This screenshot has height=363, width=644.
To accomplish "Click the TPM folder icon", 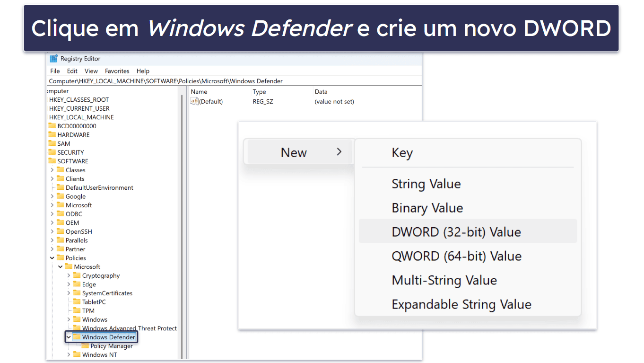I will coord(77,310).
